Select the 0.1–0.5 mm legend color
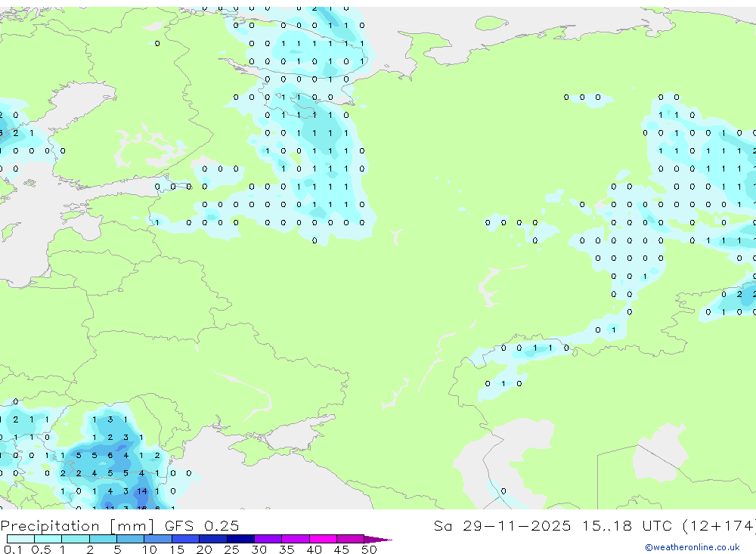 (20, 539)
